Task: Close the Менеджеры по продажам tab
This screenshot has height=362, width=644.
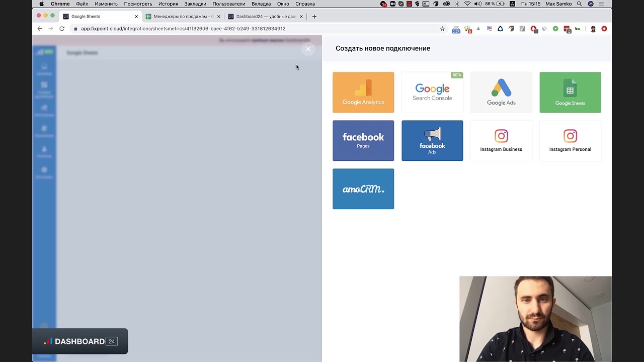Action: coord(219,17)
